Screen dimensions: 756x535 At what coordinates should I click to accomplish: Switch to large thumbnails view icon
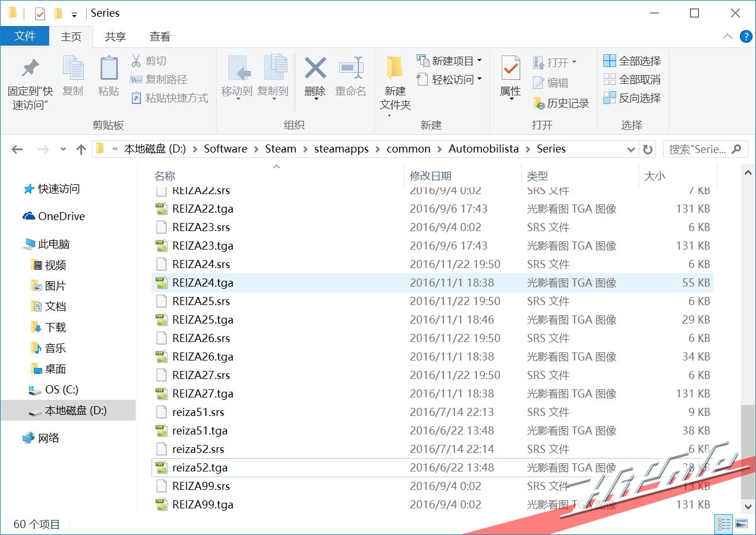coord(741,524)
